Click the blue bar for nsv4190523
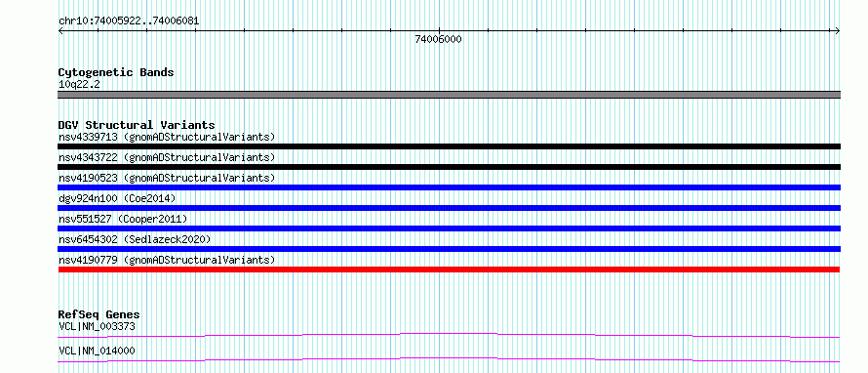 (x=449, y=187)
